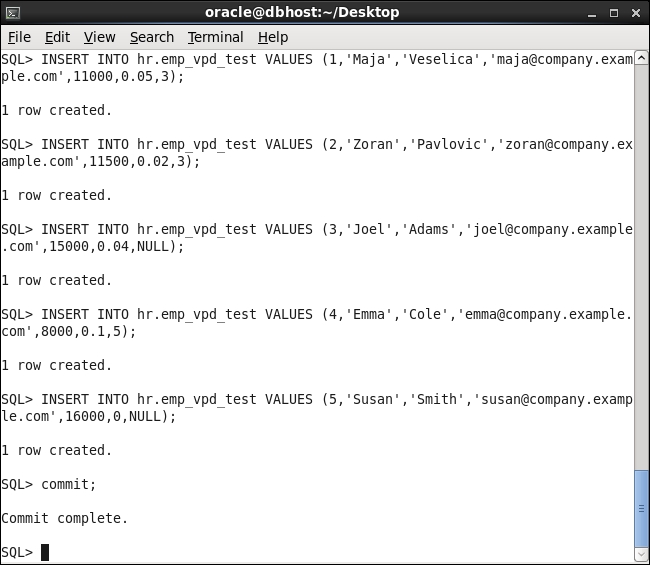The height and width of the screenshot is (565, 650).
Task: Open the Help menu
Action: click(273, 37)
